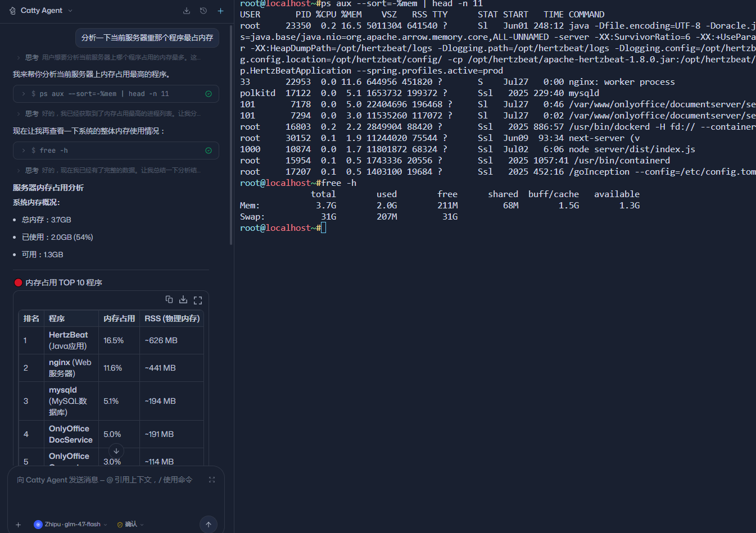Click the Mem: total value 3.7G in the terminal
Viewport: 756px width, 533px height.
pyautogui.click(x=326, y=206)
